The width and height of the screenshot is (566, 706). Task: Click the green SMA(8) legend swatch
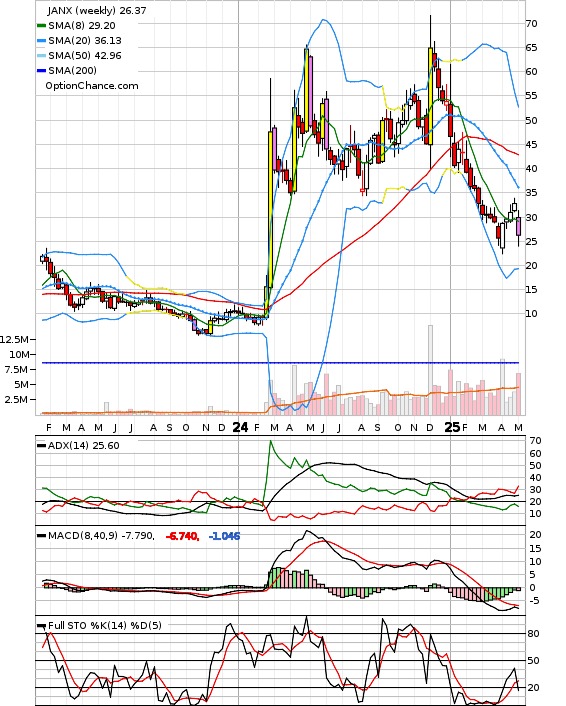pos(41,26)
